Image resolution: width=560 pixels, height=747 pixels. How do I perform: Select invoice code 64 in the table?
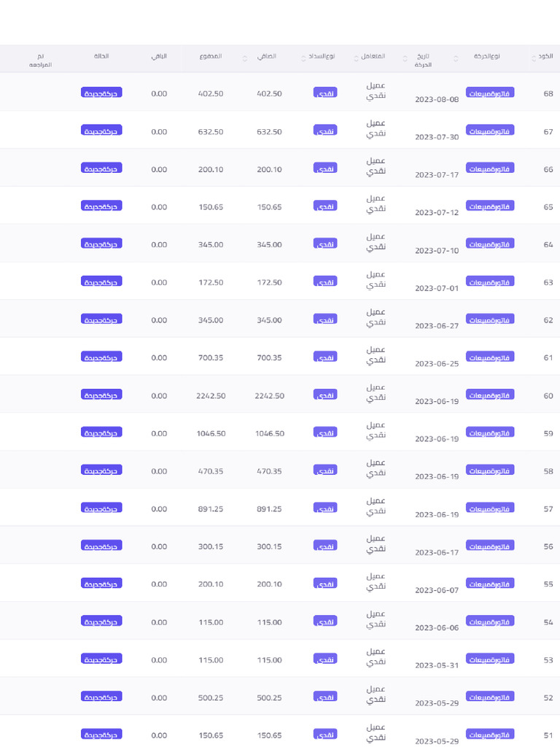(x=548, y=244)
